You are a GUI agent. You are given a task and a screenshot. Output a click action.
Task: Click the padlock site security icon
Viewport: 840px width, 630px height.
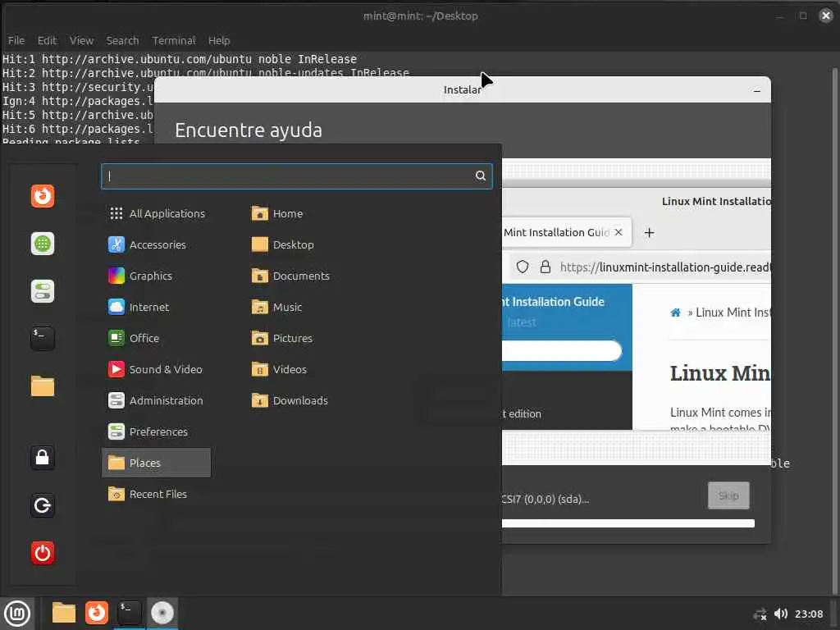point(546,267)
